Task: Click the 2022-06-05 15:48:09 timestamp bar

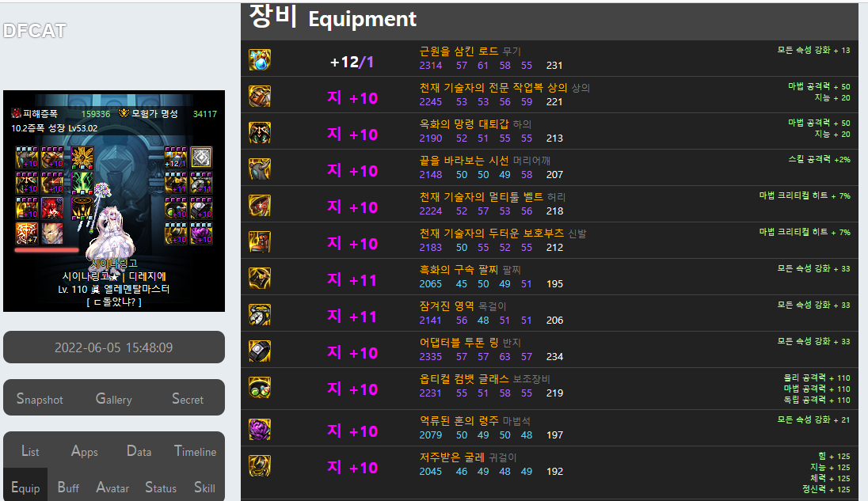Action: click(114, 347)
